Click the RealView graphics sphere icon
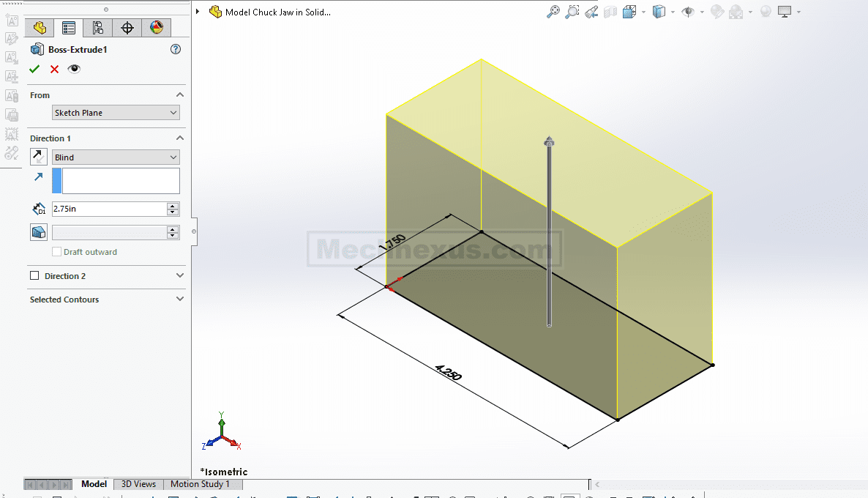868x498 pixels. 766,12
